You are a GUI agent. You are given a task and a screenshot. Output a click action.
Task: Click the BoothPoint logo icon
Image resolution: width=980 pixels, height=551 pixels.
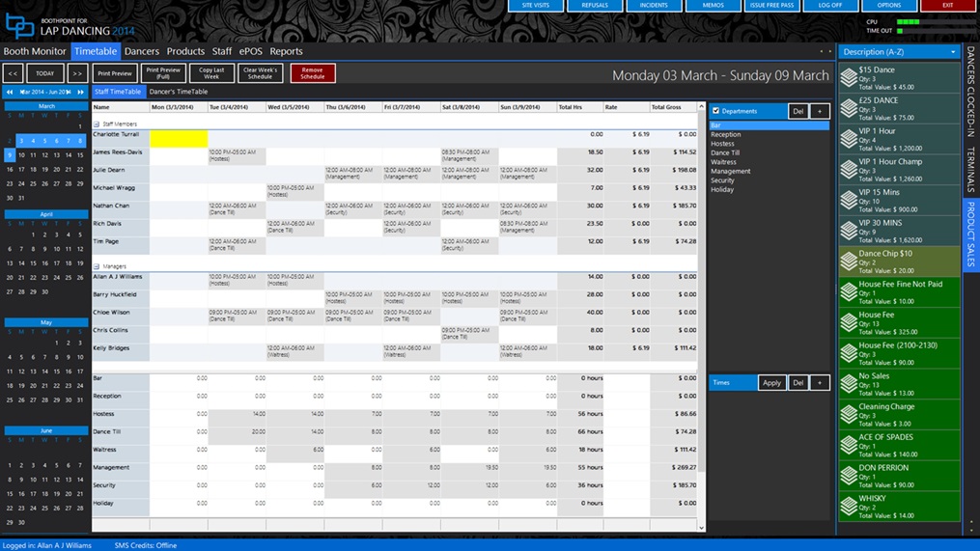coord(19,26)
